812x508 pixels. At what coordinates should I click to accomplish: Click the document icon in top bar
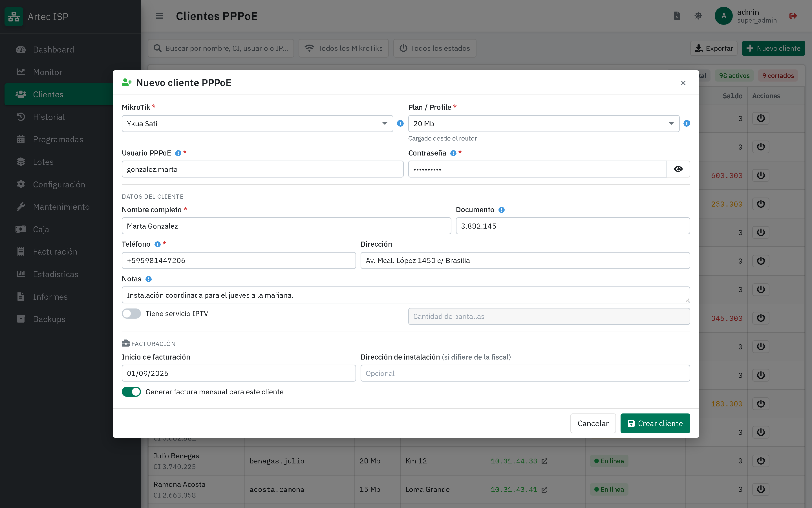677,16
